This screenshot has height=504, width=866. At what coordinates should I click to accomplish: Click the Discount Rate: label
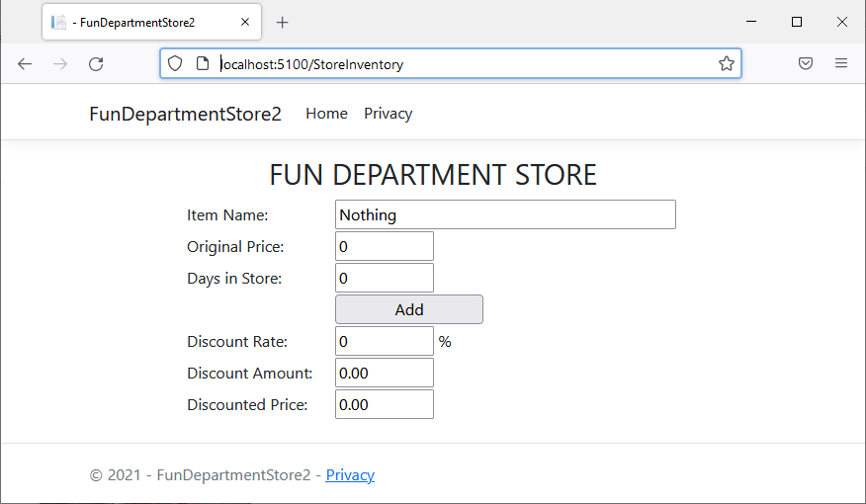click(x=237, y=342)
